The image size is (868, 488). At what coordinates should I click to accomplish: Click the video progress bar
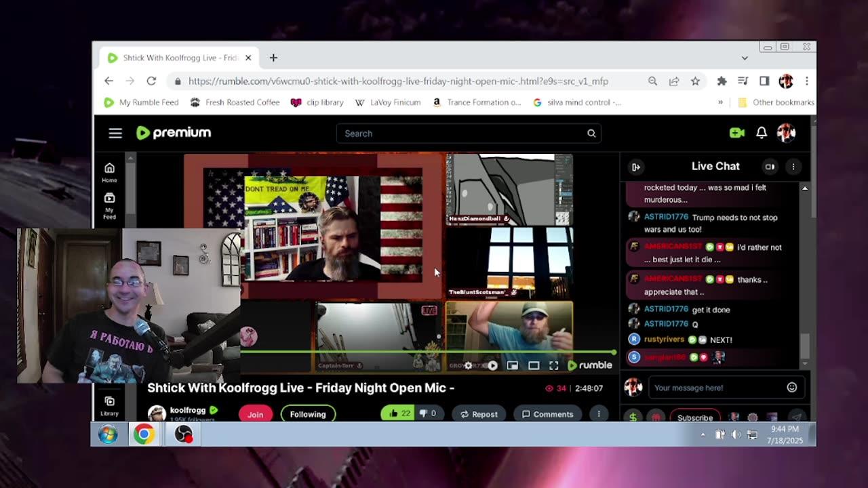(x=427, y=352)
